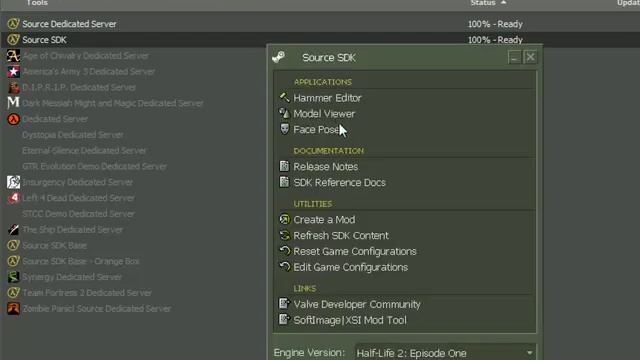The image size is (640, 360).
Task: Select Team Fortress 2 Dedicated Server text
Action: pyautogui.click(x=87, y=293)
